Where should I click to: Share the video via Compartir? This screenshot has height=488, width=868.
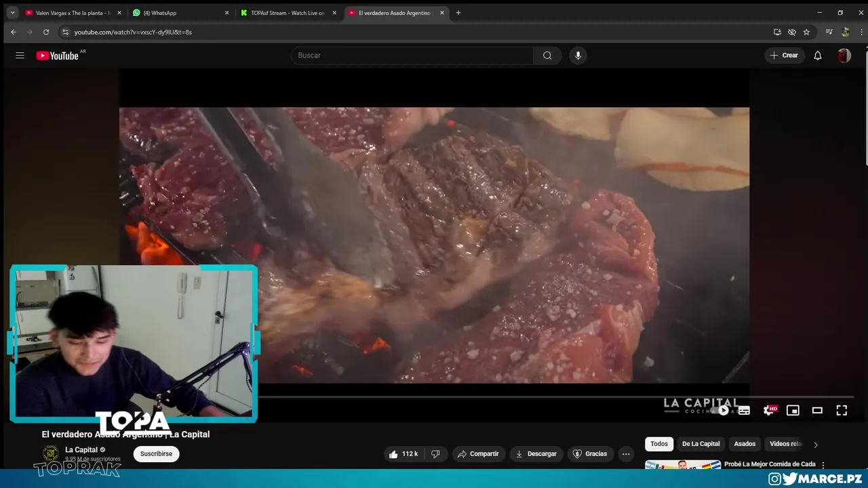pos(478,454)
